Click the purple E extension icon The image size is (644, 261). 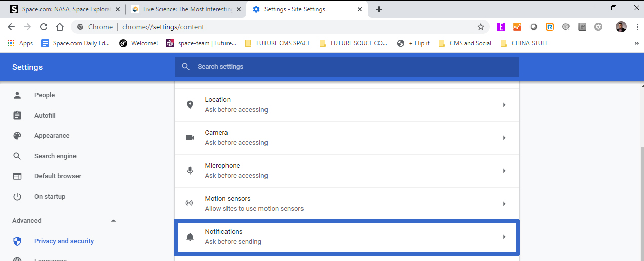tap(501, 27)
